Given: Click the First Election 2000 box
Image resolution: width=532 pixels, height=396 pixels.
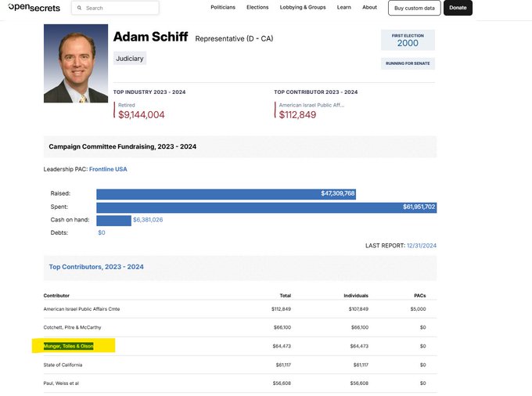Looking at the screenshot, I should (x=408, y=40).
